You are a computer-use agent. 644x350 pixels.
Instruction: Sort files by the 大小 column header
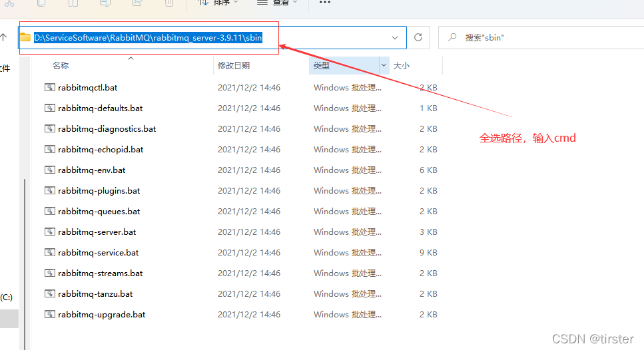pyautogui.click(x=402, y=65)
